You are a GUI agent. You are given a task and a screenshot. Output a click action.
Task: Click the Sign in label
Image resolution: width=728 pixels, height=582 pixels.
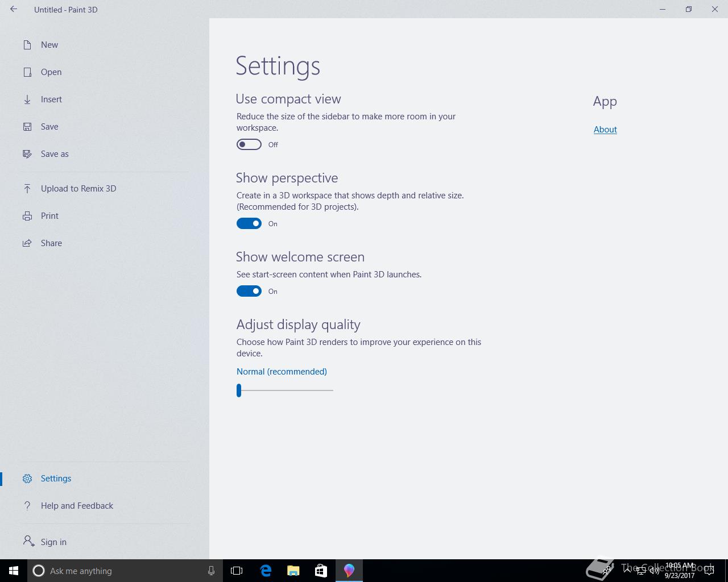click(53, 542)
